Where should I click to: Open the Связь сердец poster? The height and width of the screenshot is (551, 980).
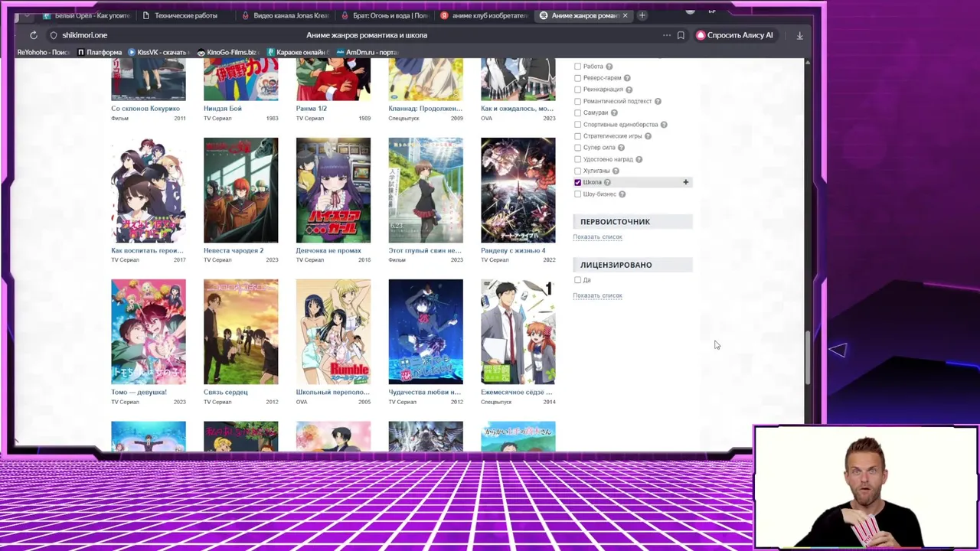point(240,332)
